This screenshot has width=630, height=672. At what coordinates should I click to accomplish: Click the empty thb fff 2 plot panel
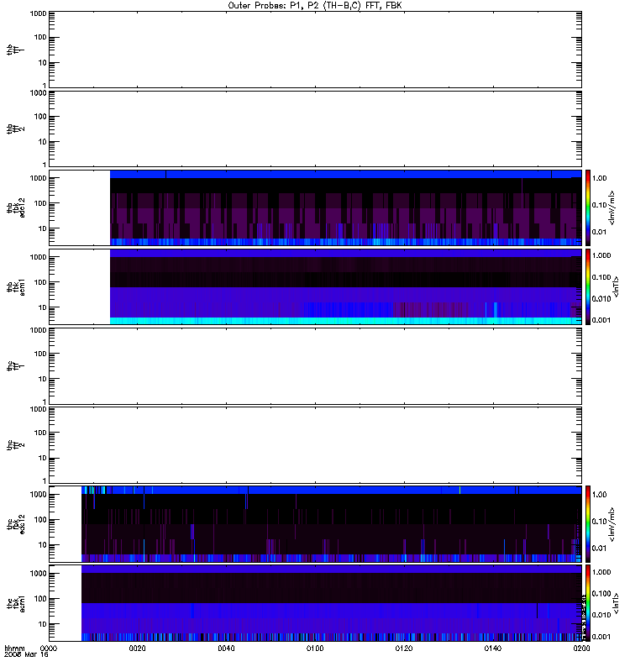click(x=315, y=129)
